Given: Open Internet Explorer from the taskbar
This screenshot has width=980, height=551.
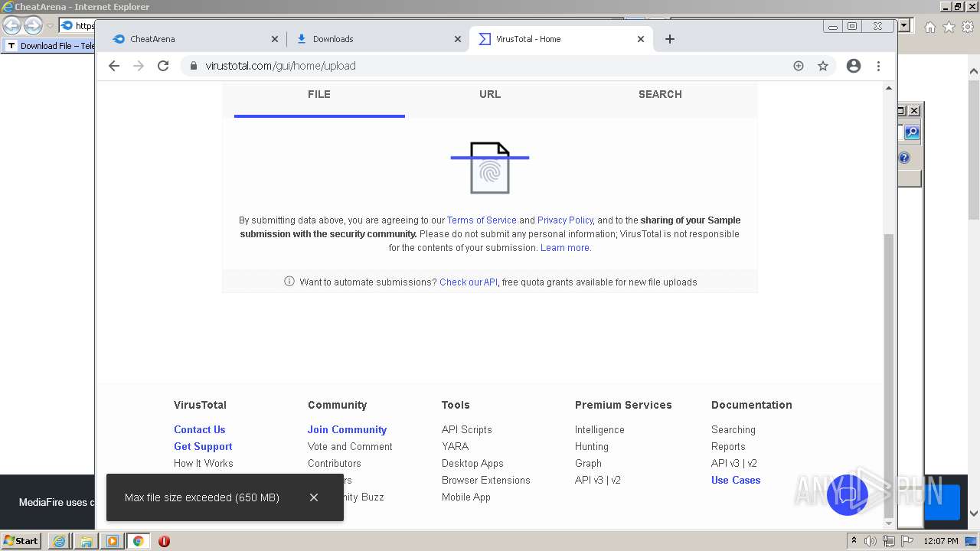Looking at the screenshot, I should tap(59, 541).
